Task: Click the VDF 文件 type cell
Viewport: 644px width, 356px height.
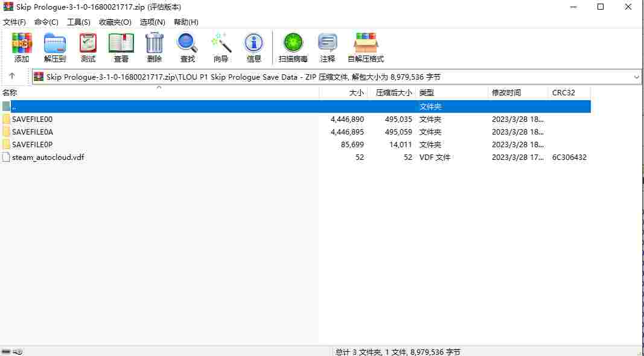Action: click(x=435, y=157)
